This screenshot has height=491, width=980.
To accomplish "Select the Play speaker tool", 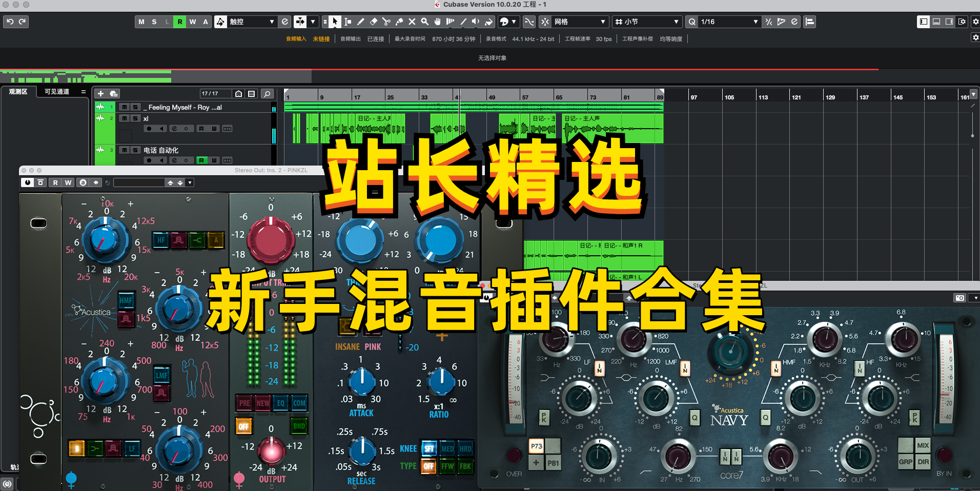I will 476,22.
